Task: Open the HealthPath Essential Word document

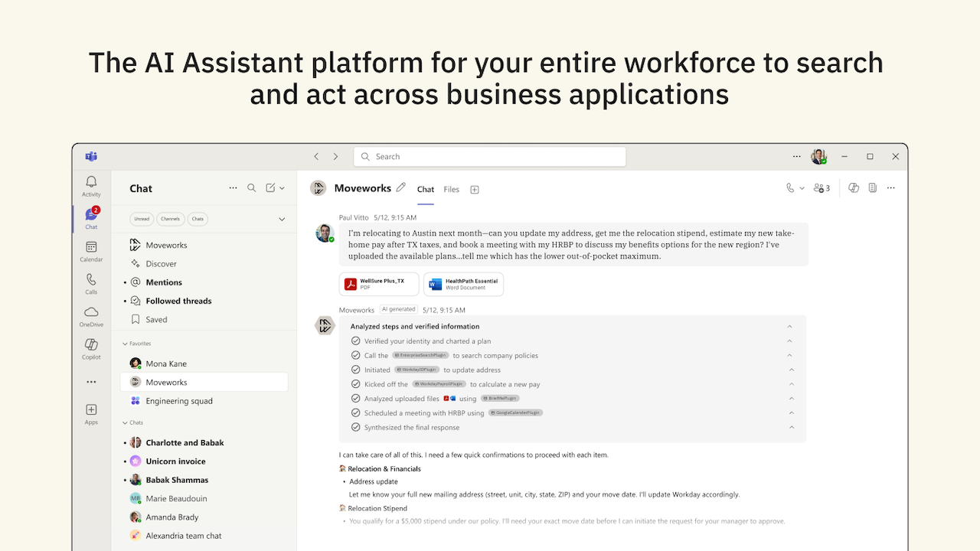Action: pos(463,284)
